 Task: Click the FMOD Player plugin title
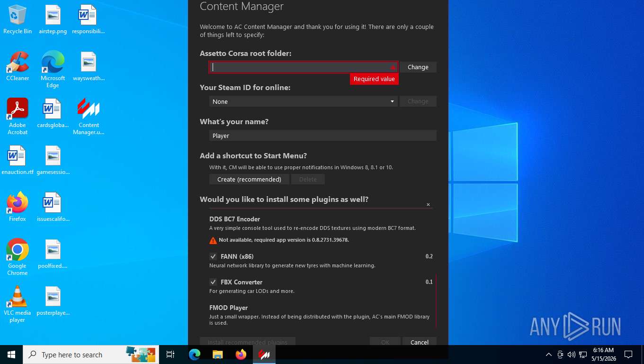tap(229, 308)
